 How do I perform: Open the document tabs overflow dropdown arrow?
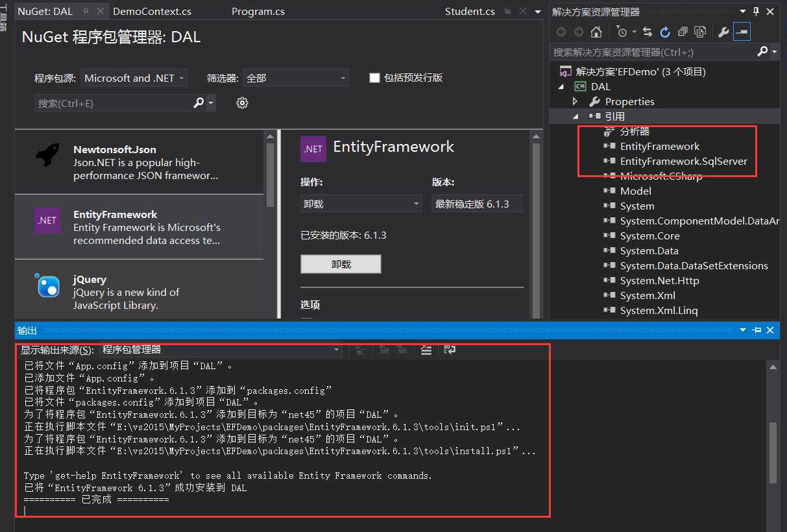(537, 12)
